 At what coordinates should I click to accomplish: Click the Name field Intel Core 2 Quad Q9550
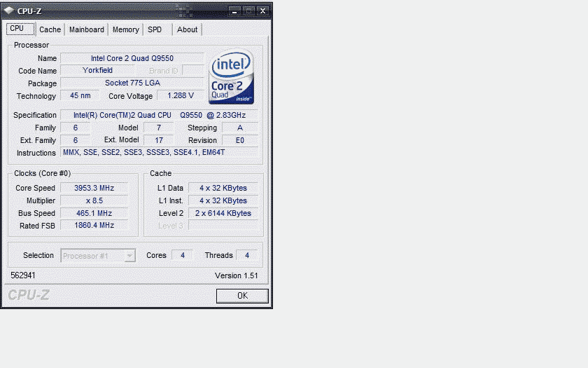132,58
